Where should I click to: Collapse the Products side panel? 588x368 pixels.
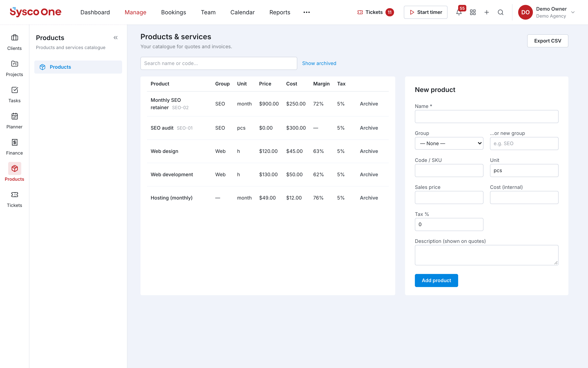[x=116, y=38]
